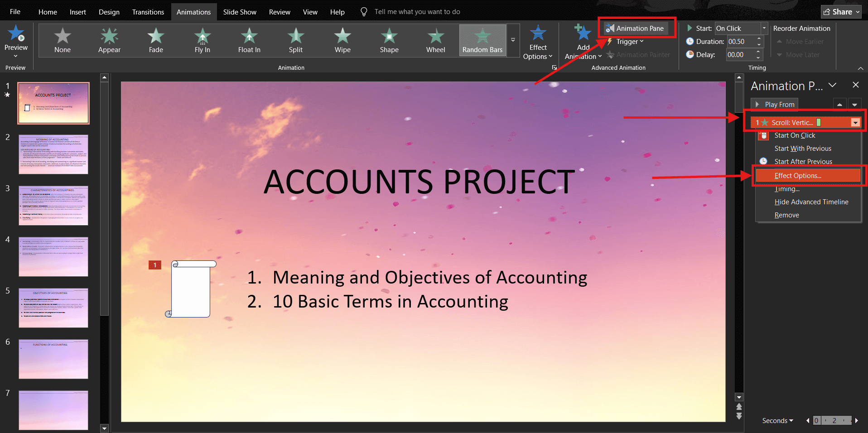868x433 pixels.
Task: Apply the Random Bars animation effect
Action: (x=482, y=40)
